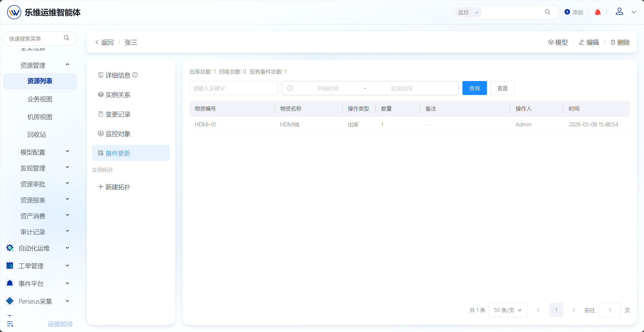Expand the 事件平台 menu
This screenshot has width=644, height=332.
pyautogui.click(x=67, y=283)
